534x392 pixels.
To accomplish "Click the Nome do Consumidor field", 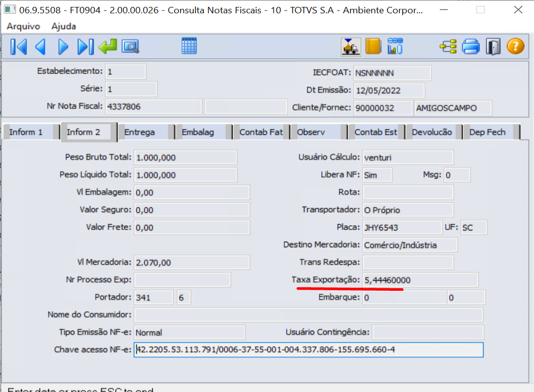I will pos(309,315).
